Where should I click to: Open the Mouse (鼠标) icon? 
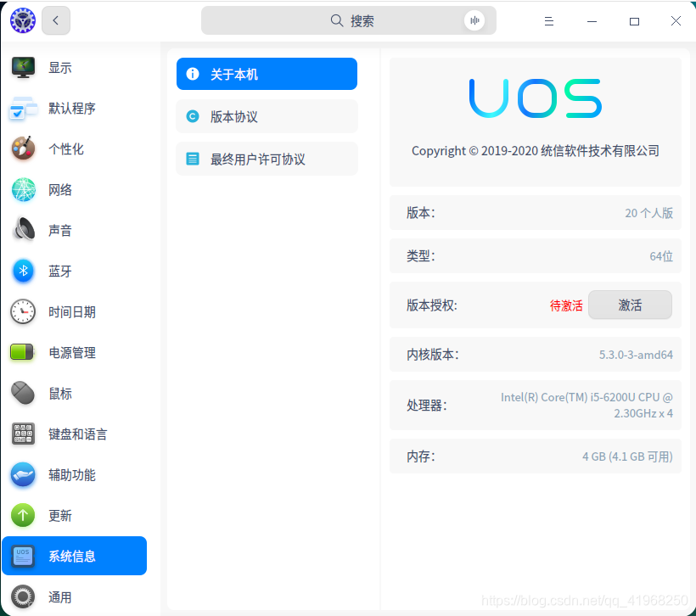point(23,393)
